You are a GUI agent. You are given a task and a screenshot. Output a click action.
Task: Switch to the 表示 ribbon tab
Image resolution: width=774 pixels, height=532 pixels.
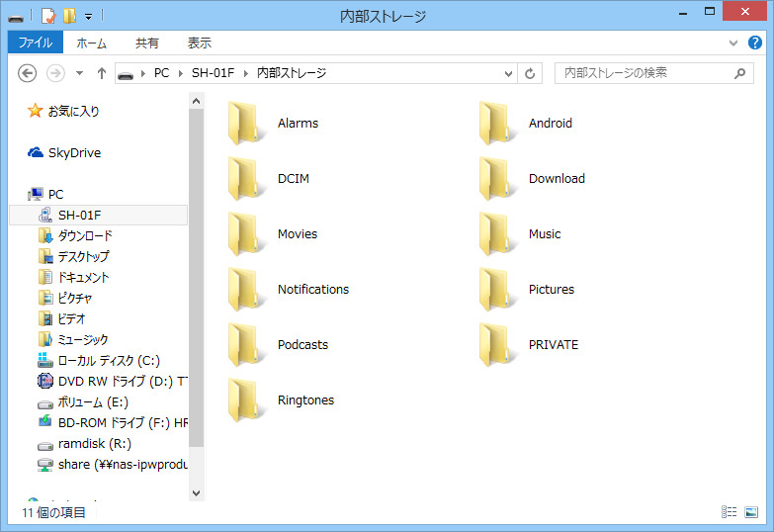[x=199, y=43]
